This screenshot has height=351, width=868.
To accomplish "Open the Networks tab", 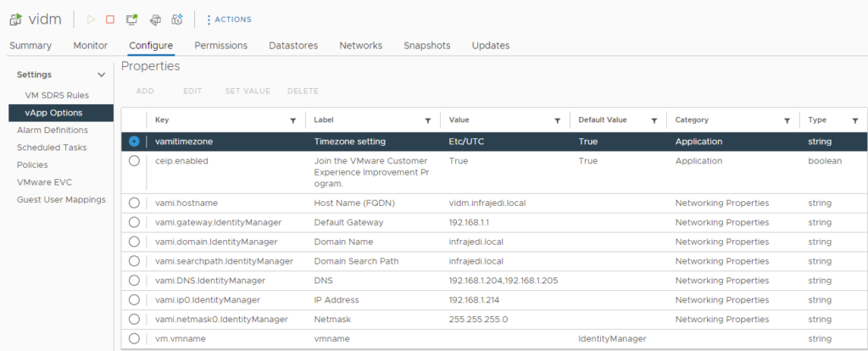I will point(361,46).
